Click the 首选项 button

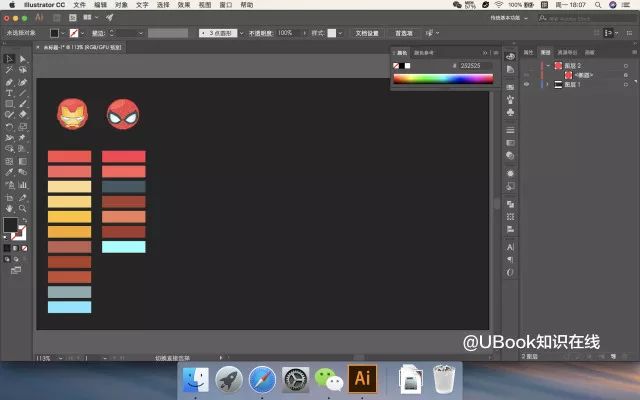(403, 33)
